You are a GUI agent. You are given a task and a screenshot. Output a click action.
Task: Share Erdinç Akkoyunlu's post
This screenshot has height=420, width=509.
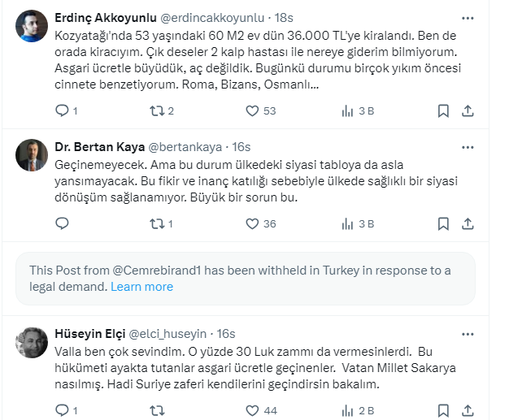[x=468, y=110]
